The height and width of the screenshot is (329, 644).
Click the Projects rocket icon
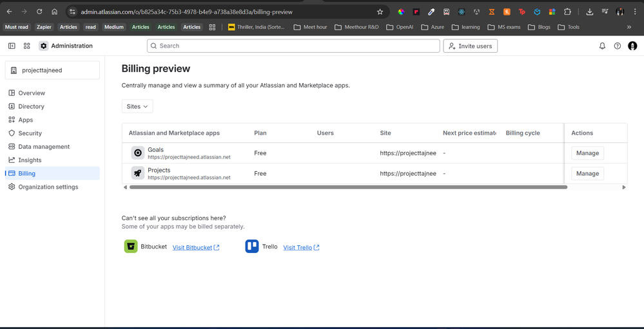tap(137, 173)
